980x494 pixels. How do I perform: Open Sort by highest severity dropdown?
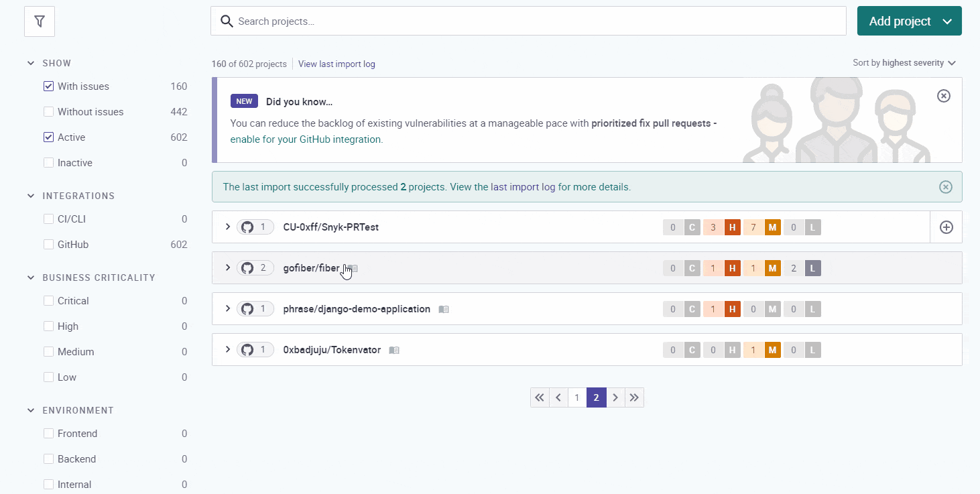tap(904, 63)
